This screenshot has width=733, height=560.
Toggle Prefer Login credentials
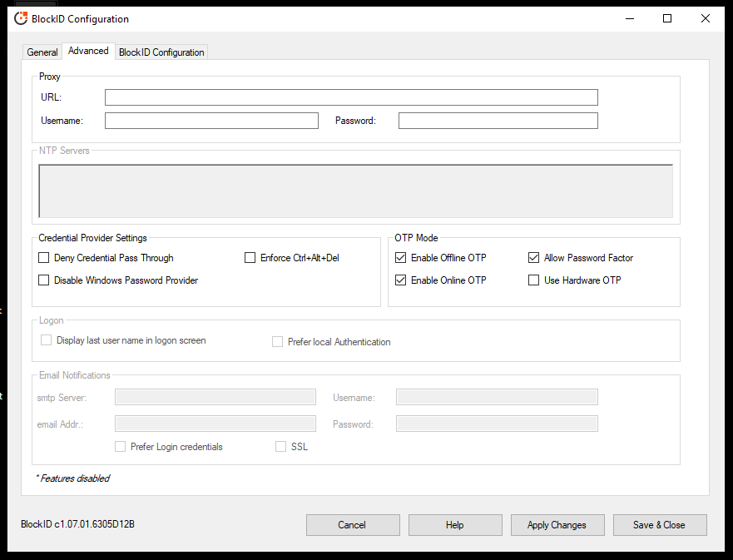pos(120,447)
